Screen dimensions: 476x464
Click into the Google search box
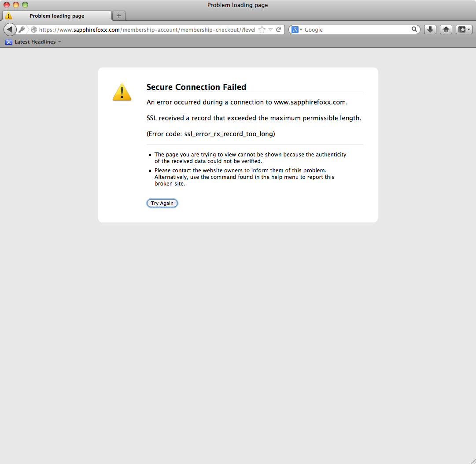pyautogui.click(x=357, y=30)
